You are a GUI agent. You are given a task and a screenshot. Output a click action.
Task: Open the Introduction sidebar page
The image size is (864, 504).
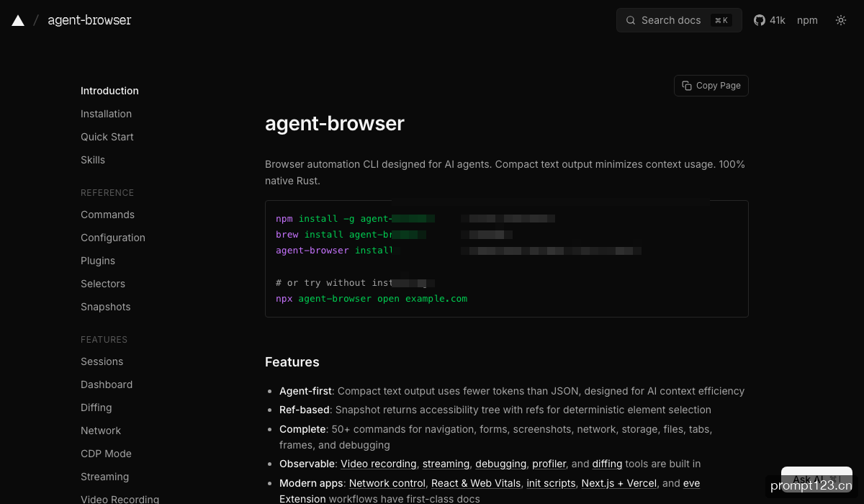tap(109, 91)
